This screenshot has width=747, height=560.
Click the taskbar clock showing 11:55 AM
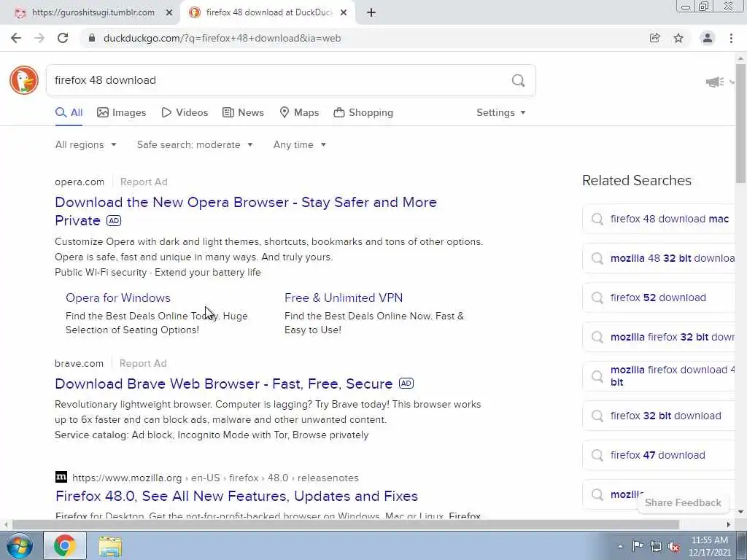click(x=710, y=546)
